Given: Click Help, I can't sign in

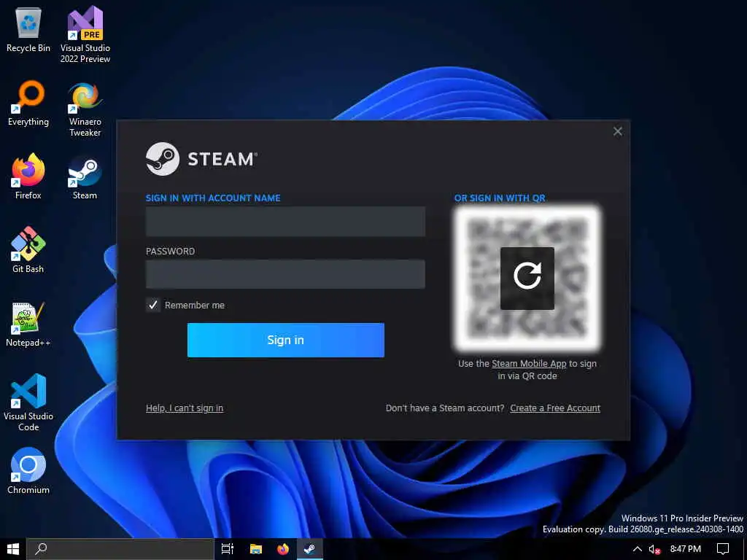Looking at the screenshot, I should pyautogui.click(x=185, y=408).
